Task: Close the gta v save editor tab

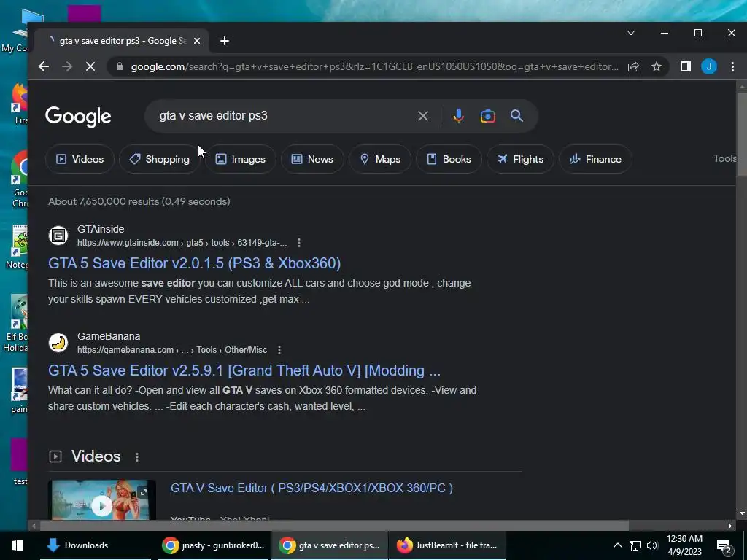Action: [x=197, y=41]
